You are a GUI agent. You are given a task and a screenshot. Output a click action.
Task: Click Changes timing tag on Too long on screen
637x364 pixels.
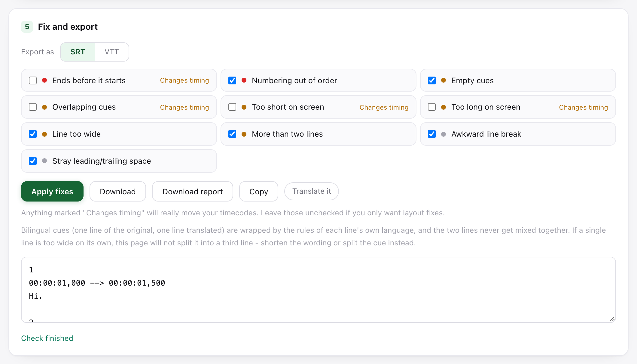[584, 107]
